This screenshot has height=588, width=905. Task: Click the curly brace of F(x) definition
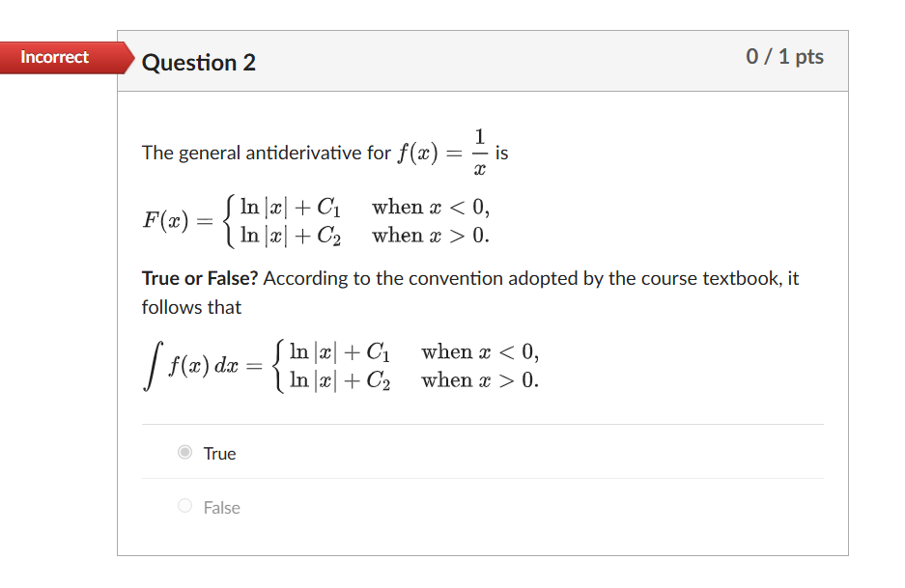coord(229,220)
